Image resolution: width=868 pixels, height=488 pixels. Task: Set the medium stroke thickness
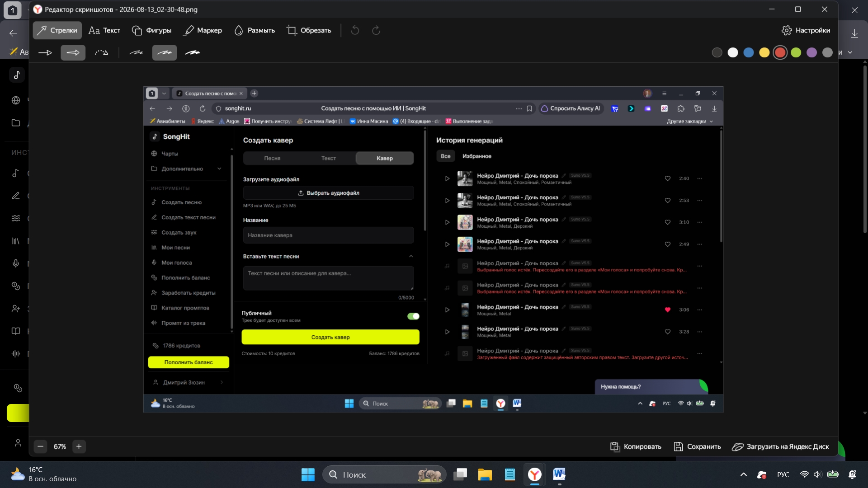165,52
